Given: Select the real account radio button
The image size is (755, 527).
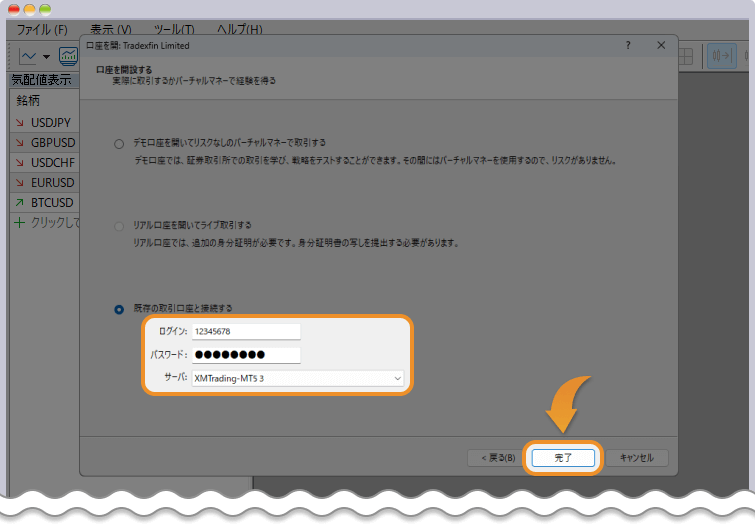Looking at the screenshot, I should pos(119,226).
